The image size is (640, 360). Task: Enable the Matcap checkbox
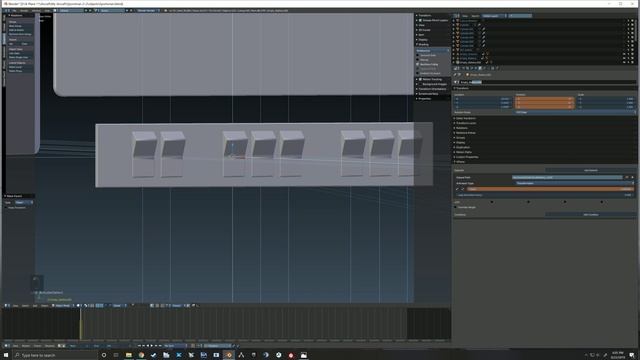coord(418,60)
